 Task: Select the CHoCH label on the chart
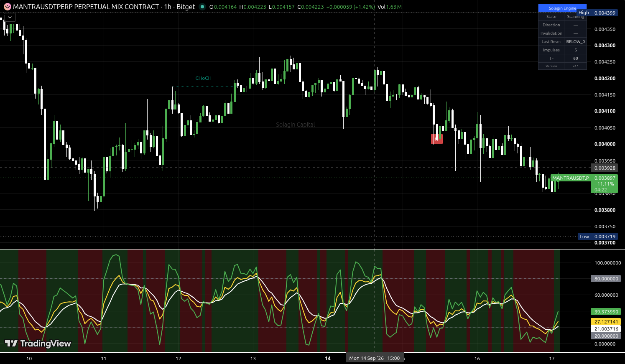pyautogui.click(x=204, y=78)
